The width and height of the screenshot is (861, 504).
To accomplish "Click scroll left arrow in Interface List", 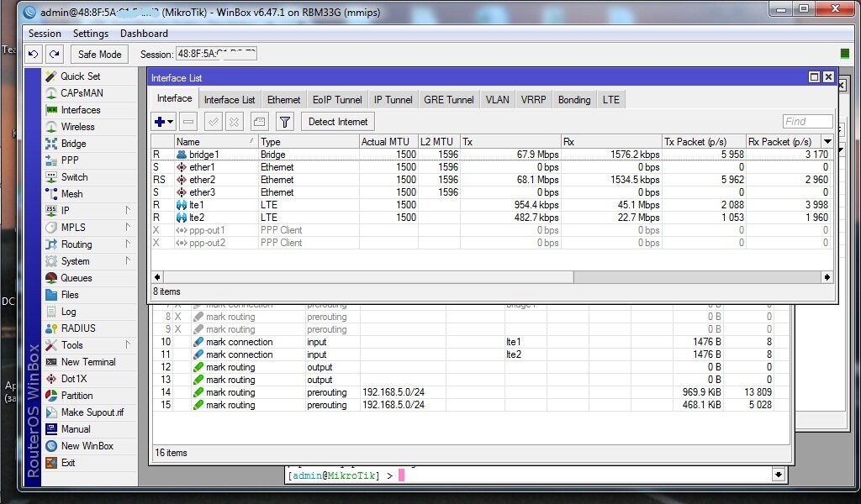I will pos(157,277).
